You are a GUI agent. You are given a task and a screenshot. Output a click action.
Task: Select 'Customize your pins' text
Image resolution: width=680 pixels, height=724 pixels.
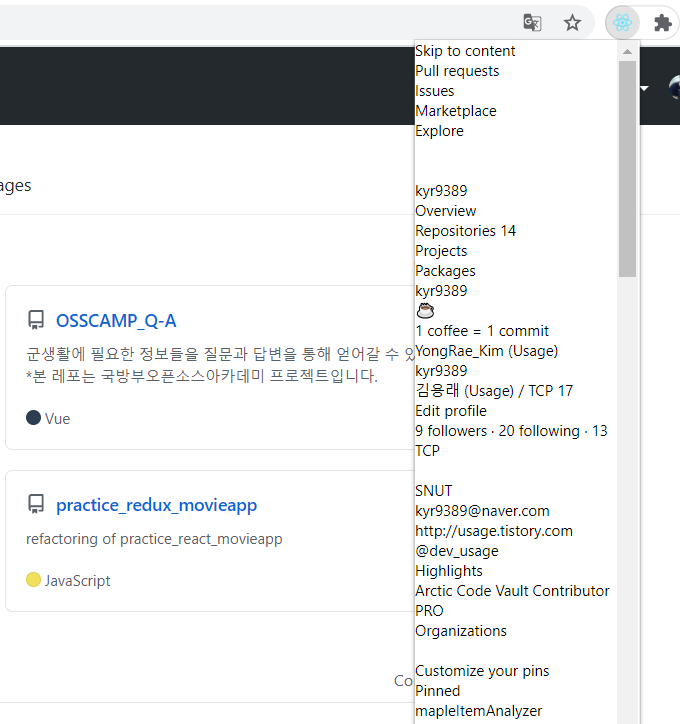point(482,671)
